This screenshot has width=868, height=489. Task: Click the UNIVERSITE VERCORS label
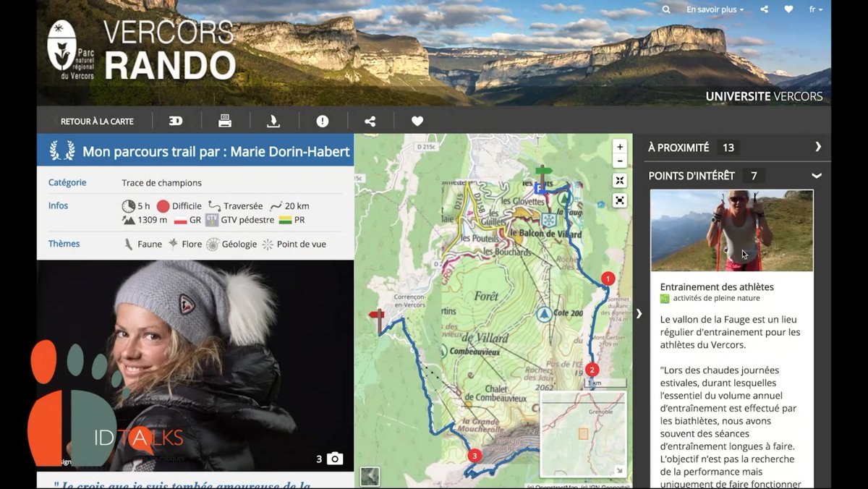coord(764,96)
